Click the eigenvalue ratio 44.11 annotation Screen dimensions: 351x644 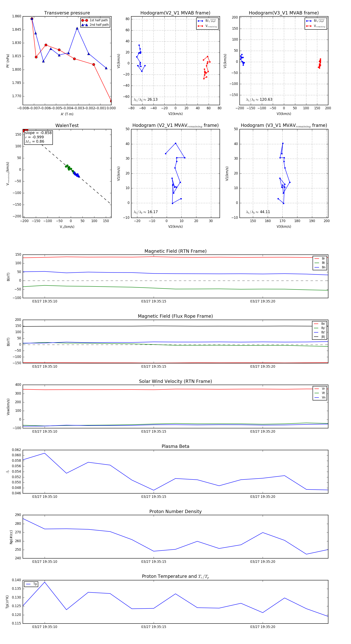258,212
